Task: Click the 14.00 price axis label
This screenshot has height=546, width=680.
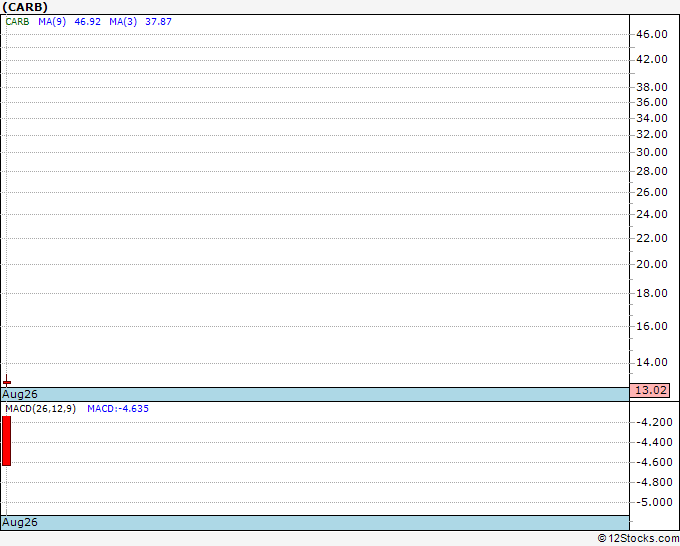Action: [x=652, y=363]
